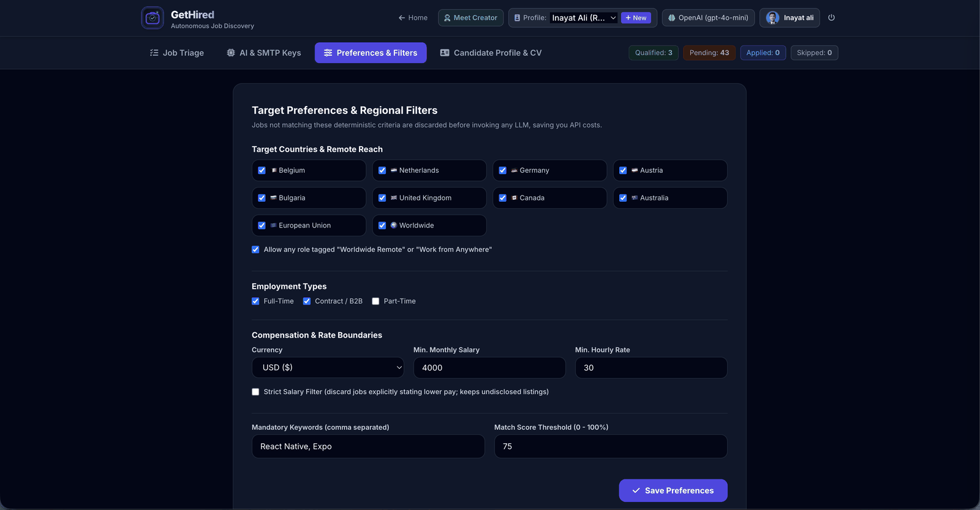Open the Profile selector dropdown

(x=584, y=18)
